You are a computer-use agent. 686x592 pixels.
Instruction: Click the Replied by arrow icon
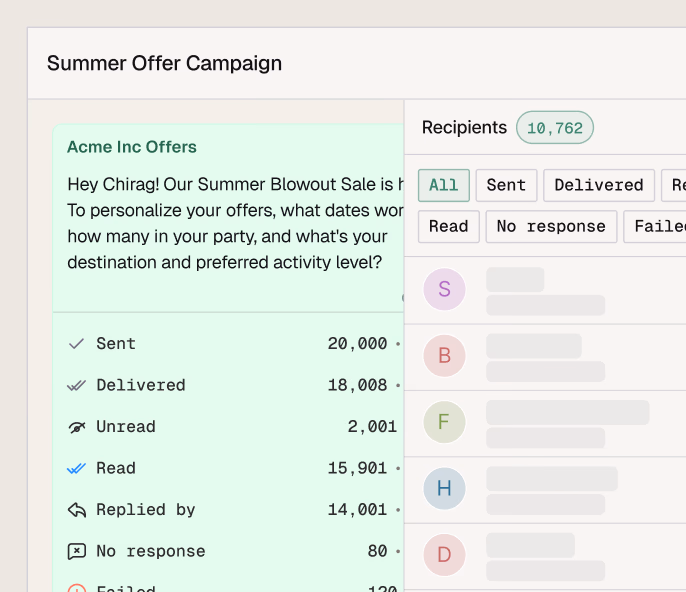(x=76, y=510)
